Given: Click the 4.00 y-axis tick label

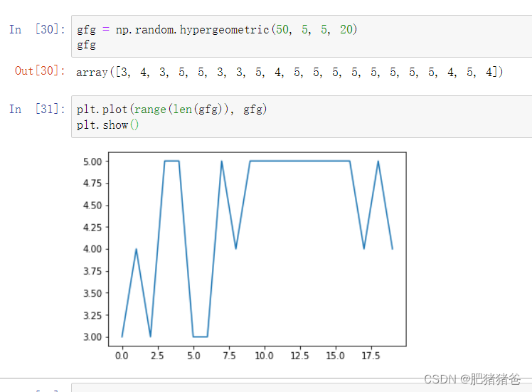Looking at the screenshot, I should pyautogui.click(x=92, y=249).
